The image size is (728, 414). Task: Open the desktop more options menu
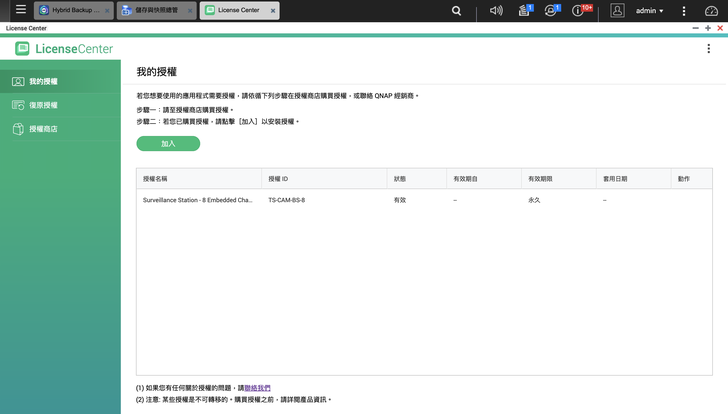(684, 11)
